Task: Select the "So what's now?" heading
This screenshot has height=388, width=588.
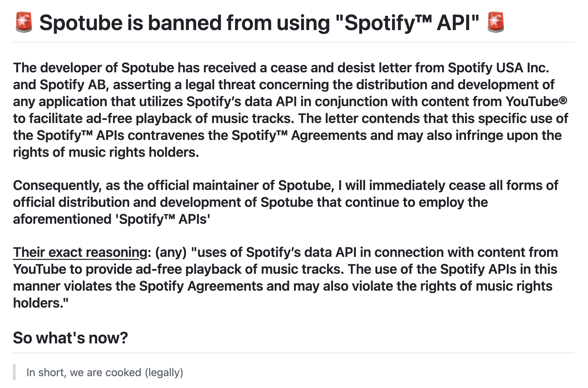Action: click(x=70, y=338)
